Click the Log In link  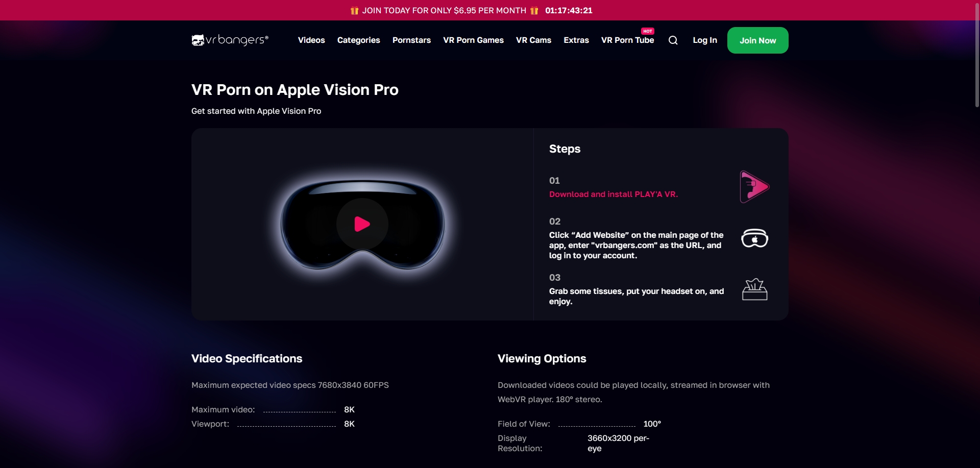[704, 40]
